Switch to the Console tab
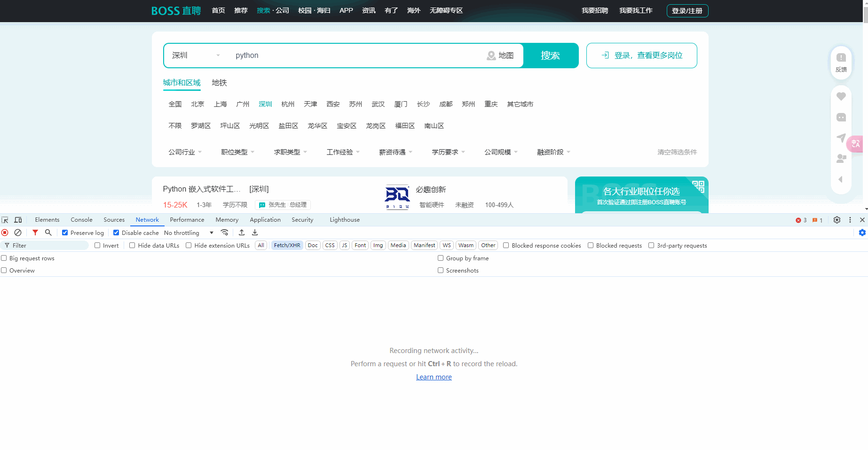The height and width of the screenshot is (450, 868). 81,220
